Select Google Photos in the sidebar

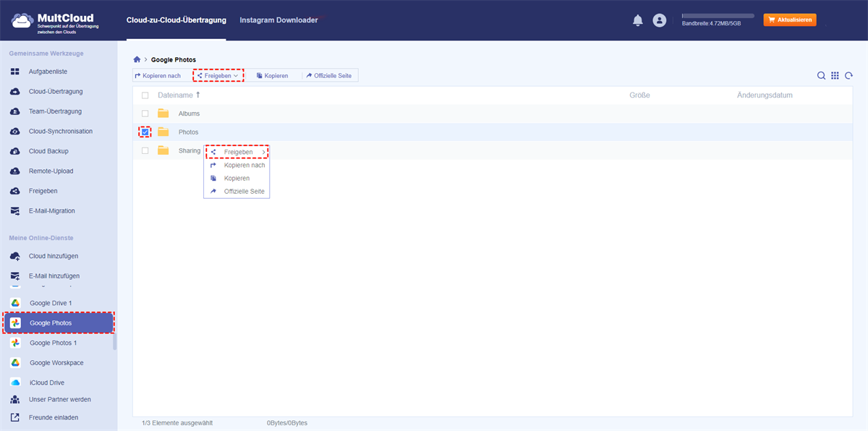coord(59,323)
